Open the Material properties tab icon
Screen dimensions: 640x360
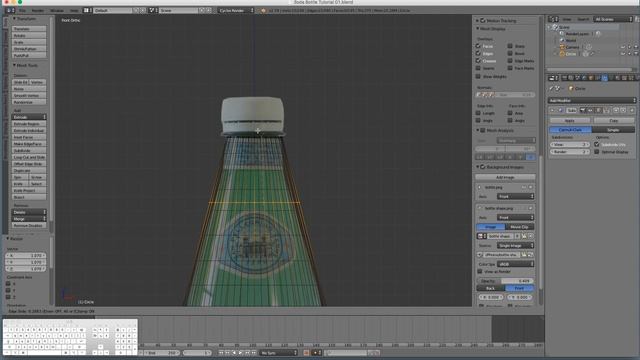[618, 78]
